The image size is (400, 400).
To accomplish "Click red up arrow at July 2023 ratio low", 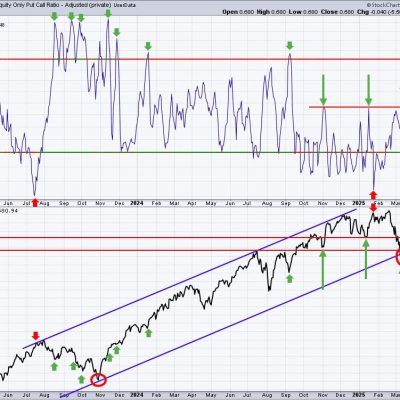I will [x=35, y=202].
